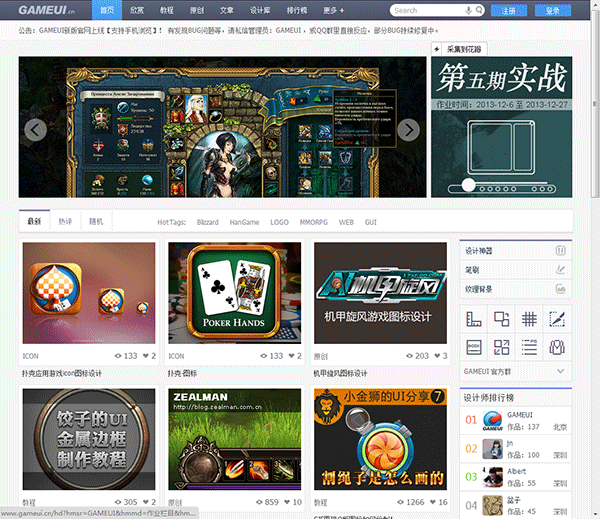The width and height of the screenshot is (600, 519).
Task: Click the lightning bolt icon above side banner
Action: (x=437, y=49)
